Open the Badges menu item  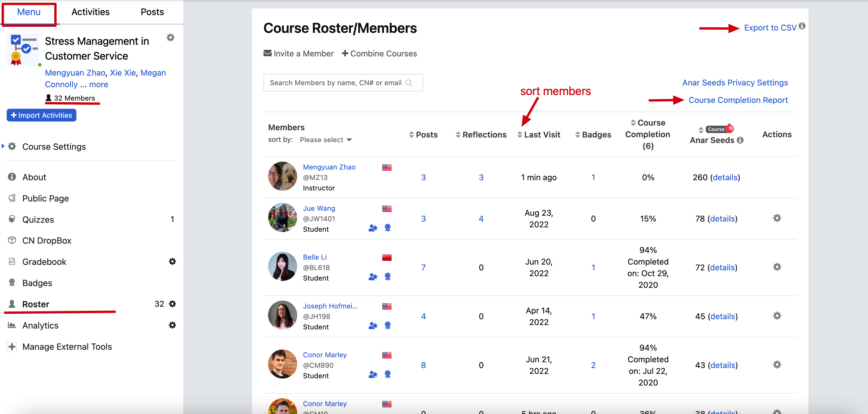tap(37, 283)
